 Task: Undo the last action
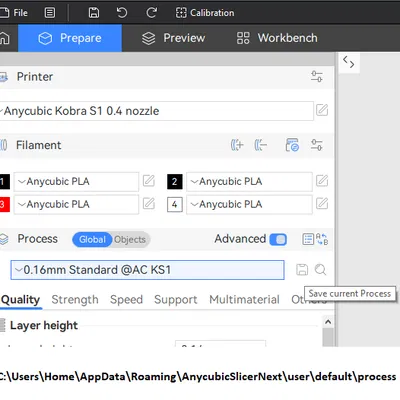pyautogui.click(x=122, y=13)
